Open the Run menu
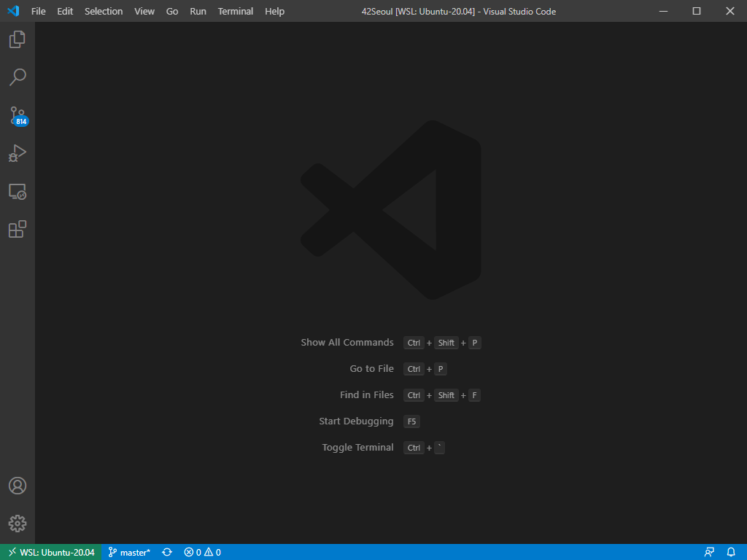This screenshot has width=747, height=560. pyautogui.click(x=198, y=12)
